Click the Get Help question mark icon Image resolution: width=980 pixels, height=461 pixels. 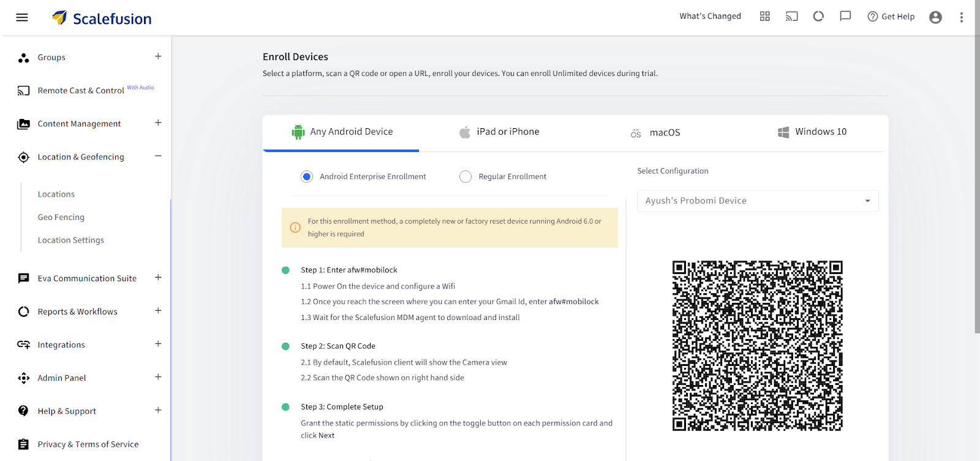873,17
